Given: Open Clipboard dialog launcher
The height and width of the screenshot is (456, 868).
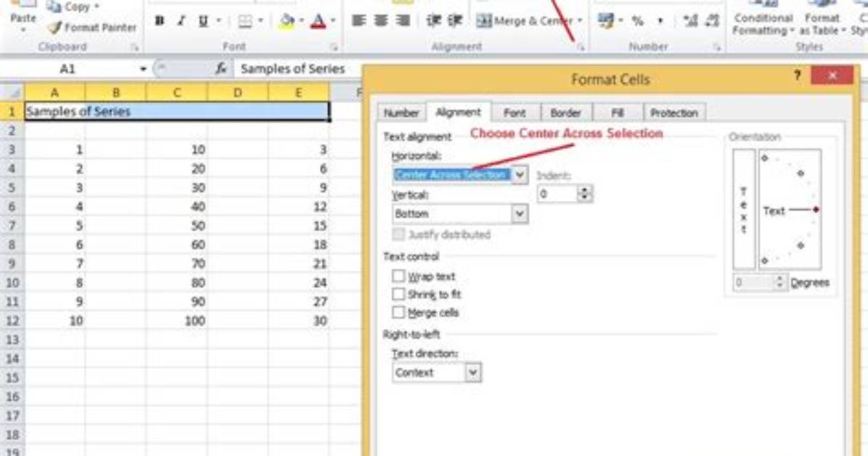Looking at the screenshot, I should [134, 48].
